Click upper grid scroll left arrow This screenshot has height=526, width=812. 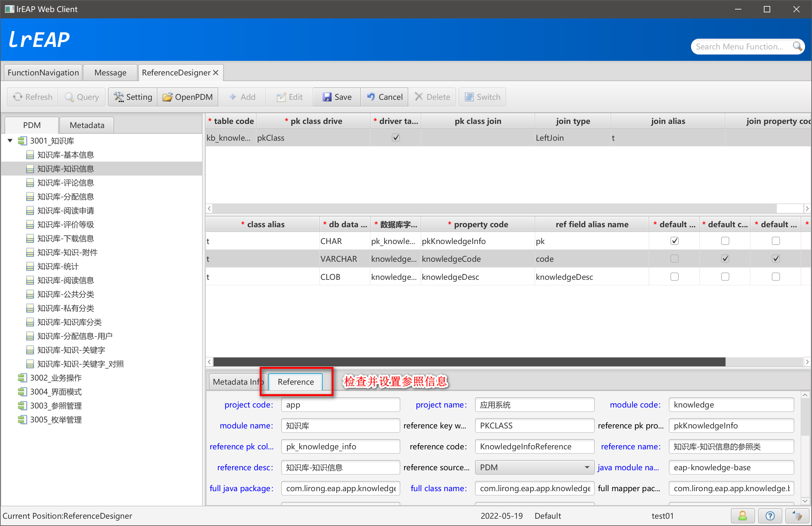[209, 208]
